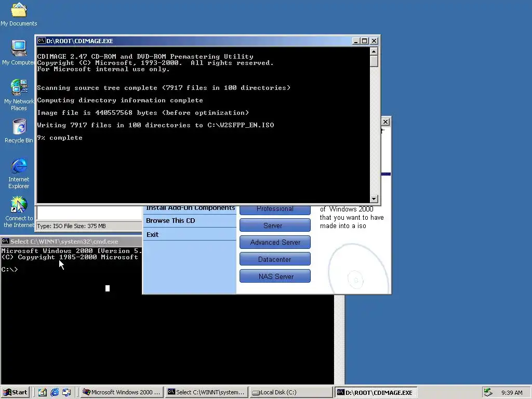Click the 9% complete progress text
This screenshot has width=532, height=399.
[x=60, y=138]
